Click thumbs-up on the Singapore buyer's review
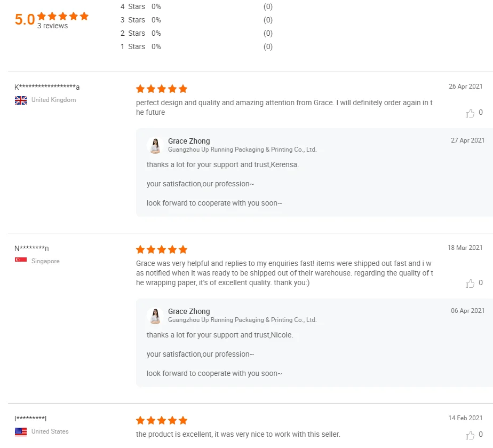Screen dimensions: 493x448 click(470, 284)
